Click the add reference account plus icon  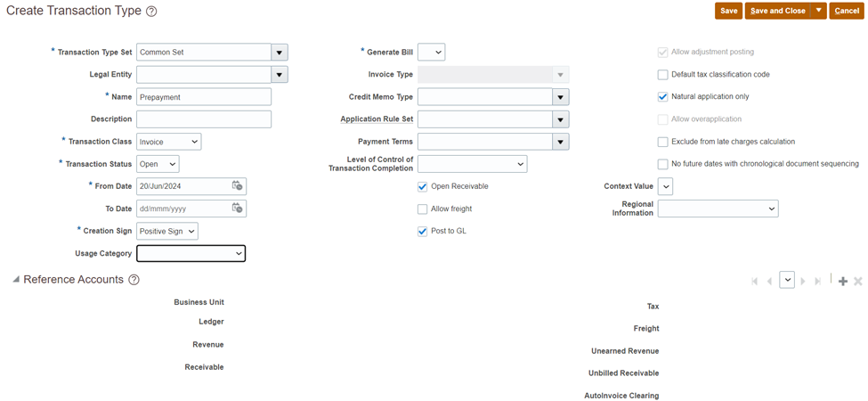(x=843, y=282)
